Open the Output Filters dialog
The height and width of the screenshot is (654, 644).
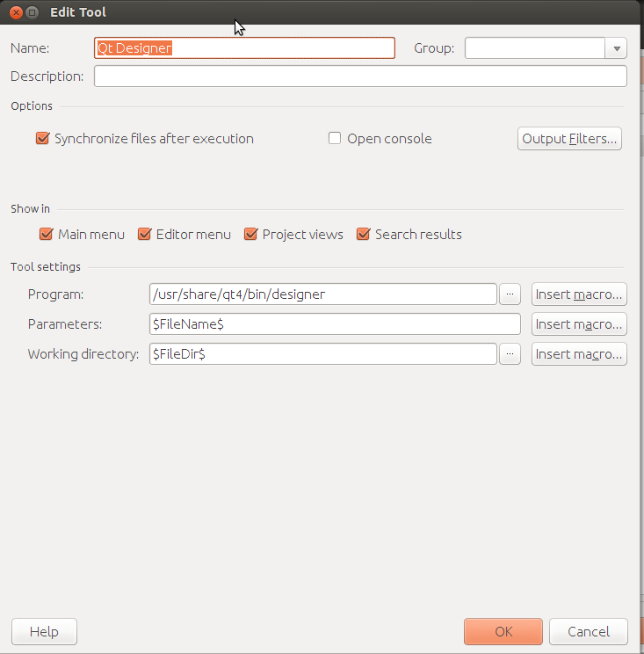point(569,139)
